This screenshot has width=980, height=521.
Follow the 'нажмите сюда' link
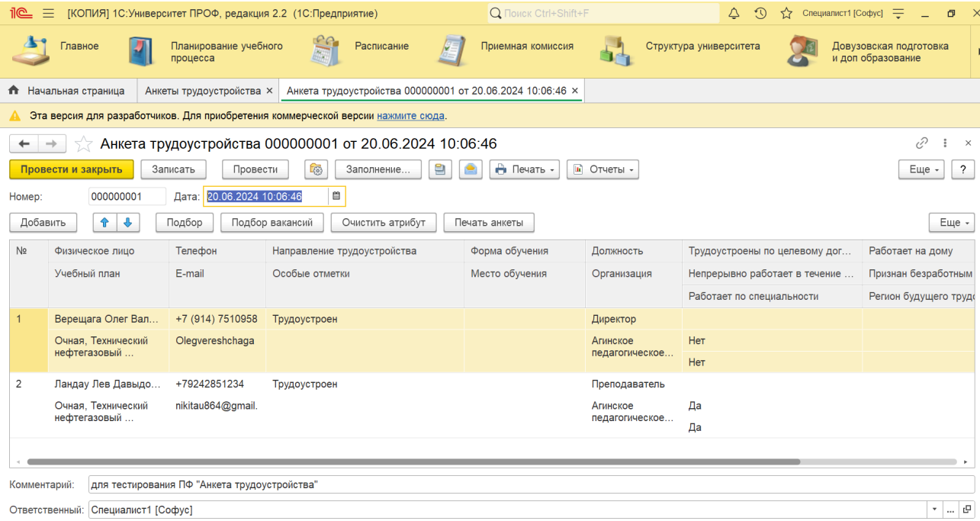[x=411, y=116]
